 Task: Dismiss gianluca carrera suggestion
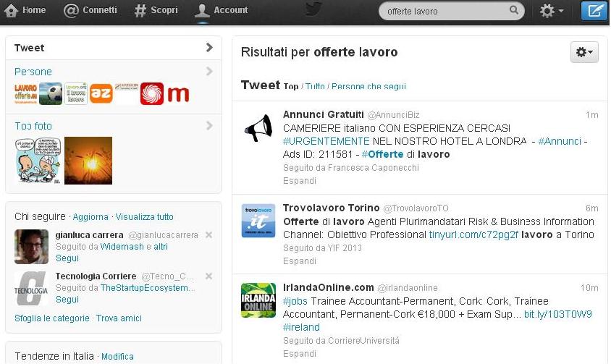[x=208, y=235]
